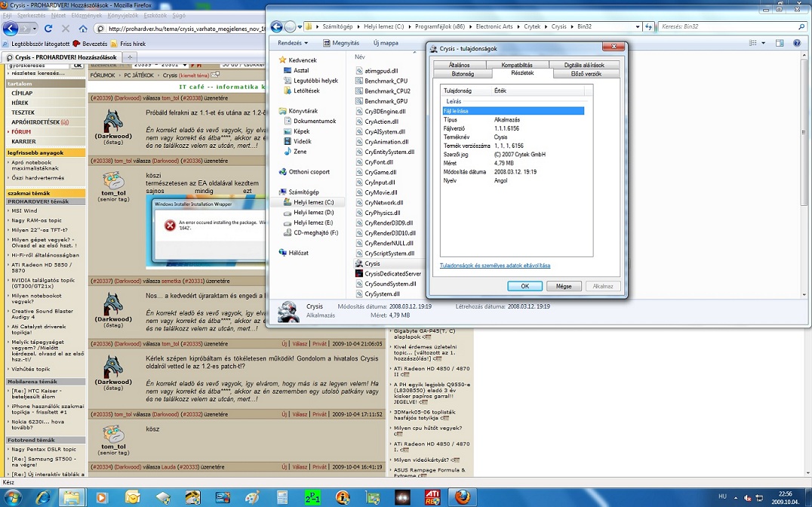Open Calculator from the taskbar
Image resolution: width=812 pixels, height=507 pixels.
click(x=281, y=497)
